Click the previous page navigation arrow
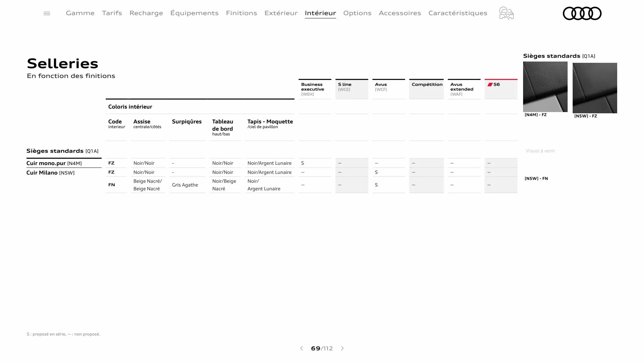This screenshot has width=644, height=362. click(x=301, y=348)
